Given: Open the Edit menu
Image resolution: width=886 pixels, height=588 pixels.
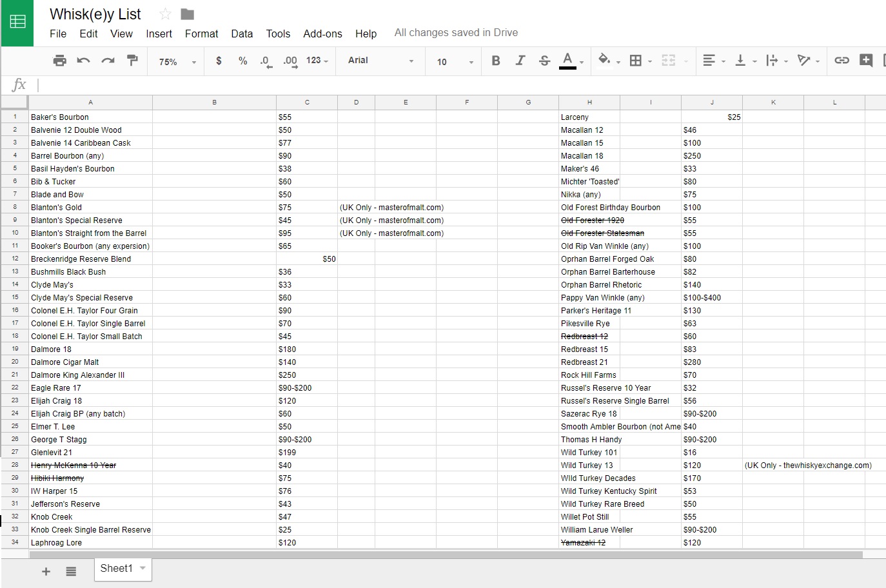Looking at the screenshot, I should [88, 34].
